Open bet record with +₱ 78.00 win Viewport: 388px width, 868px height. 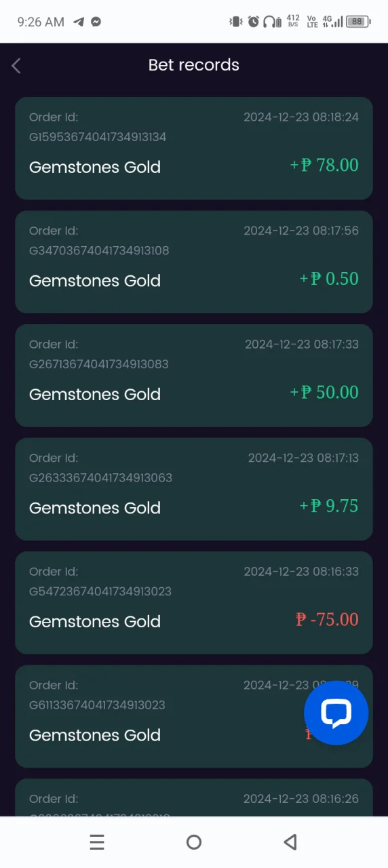pyautogui.click(x=194, y=149)
